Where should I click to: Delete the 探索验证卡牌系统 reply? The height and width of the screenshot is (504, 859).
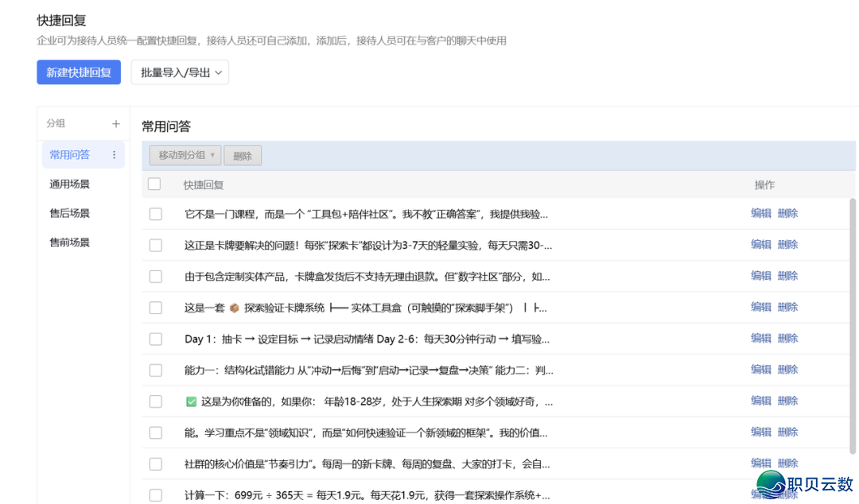click(787, 307)
